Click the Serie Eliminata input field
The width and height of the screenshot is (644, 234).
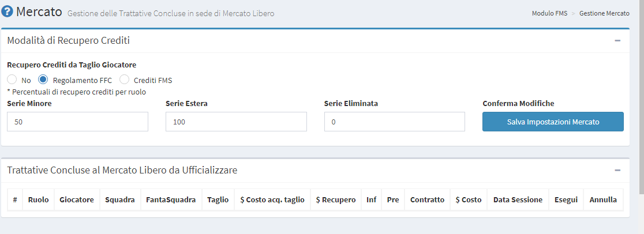pos(394,122)
